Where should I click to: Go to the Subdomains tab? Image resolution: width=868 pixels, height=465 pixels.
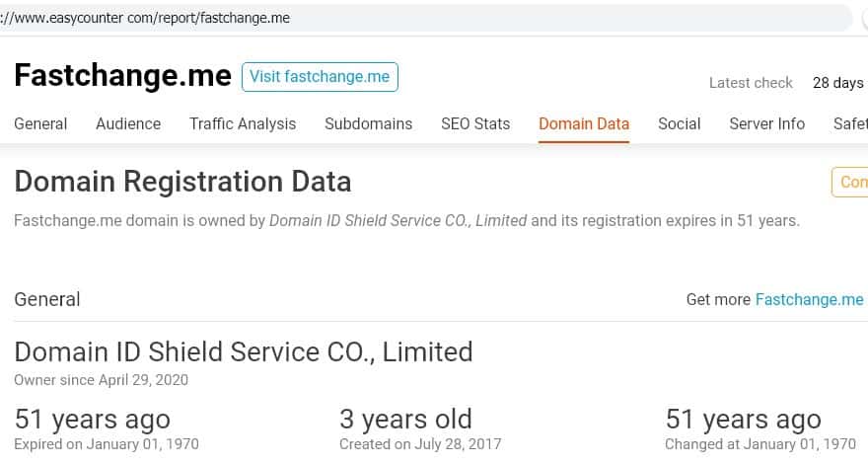(x=368, y=123)
